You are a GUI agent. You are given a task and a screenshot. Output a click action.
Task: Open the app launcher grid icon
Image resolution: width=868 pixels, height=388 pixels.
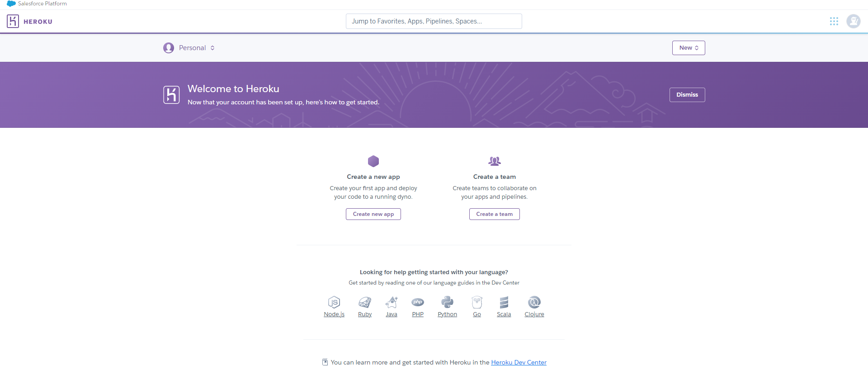(x=834, y=21)
